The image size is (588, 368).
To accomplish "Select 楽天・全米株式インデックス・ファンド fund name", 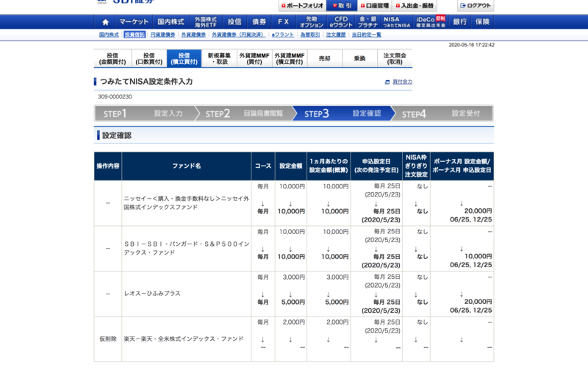I will 184,339.
